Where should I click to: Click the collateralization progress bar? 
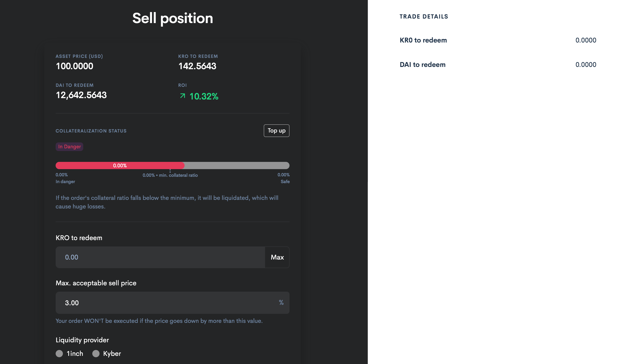(x=172, y=165)
